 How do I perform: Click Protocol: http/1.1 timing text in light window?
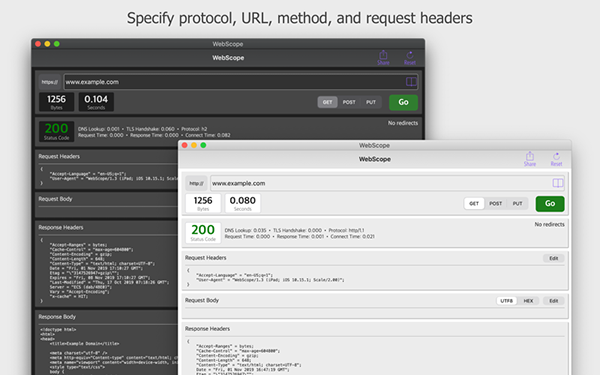pos(346,230)
